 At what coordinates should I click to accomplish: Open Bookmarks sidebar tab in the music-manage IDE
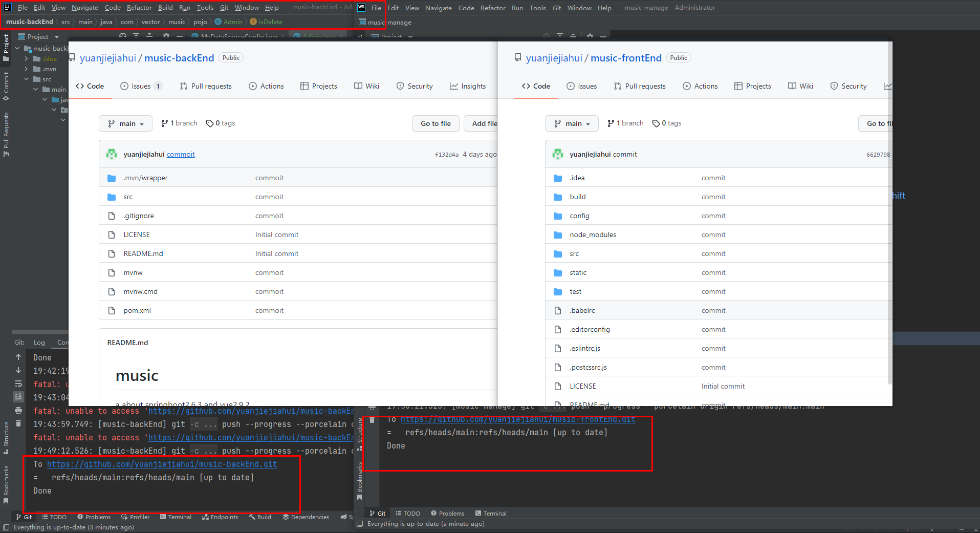pyautogui.click(x=360, y=480)
